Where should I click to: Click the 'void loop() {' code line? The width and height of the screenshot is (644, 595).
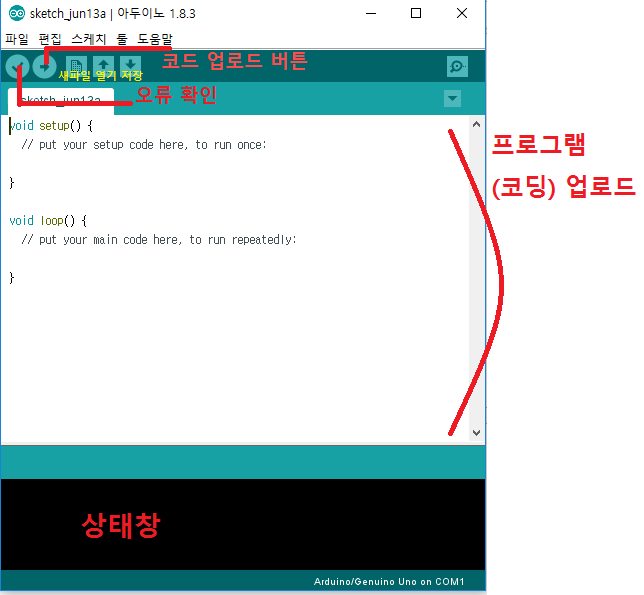pyautogui.click(x=48, y=221)
